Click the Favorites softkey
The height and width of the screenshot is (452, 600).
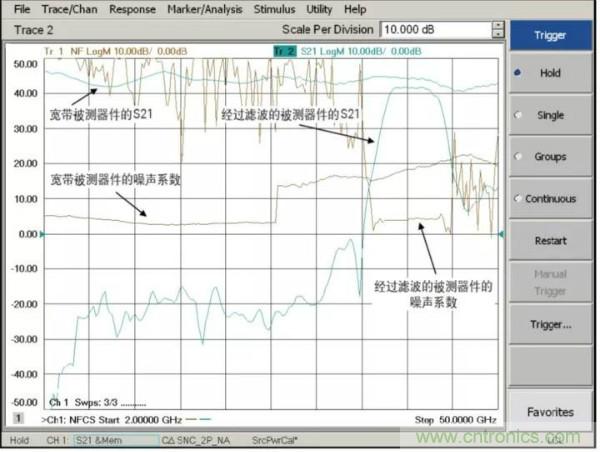[551, 411]
